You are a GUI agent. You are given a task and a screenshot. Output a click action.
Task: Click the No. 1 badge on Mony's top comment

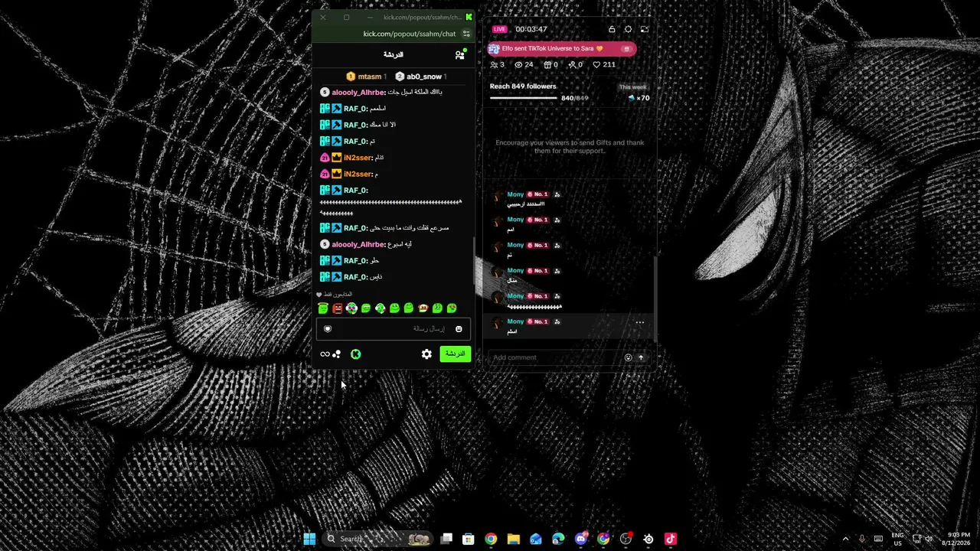click(x=538, y=194)
